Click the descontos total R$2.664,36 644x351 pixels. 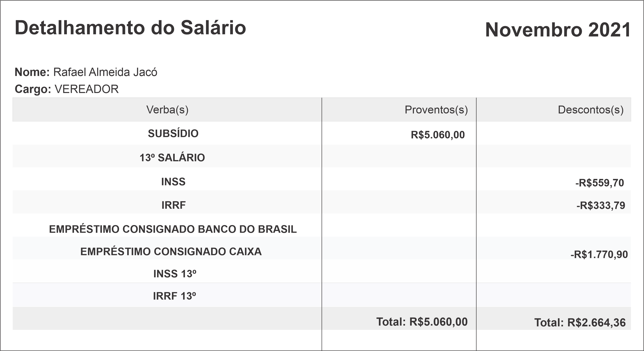click(x=580, y=323)
